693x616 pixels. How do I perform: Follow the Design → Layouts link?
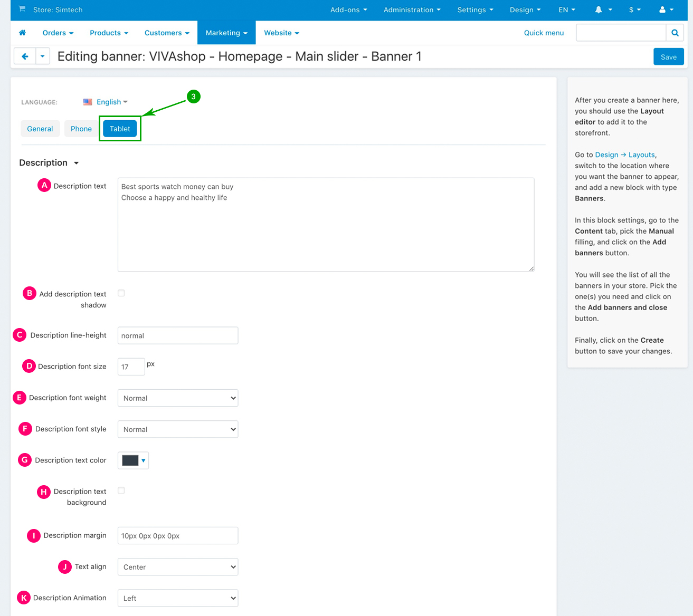[x=625, y=155]
